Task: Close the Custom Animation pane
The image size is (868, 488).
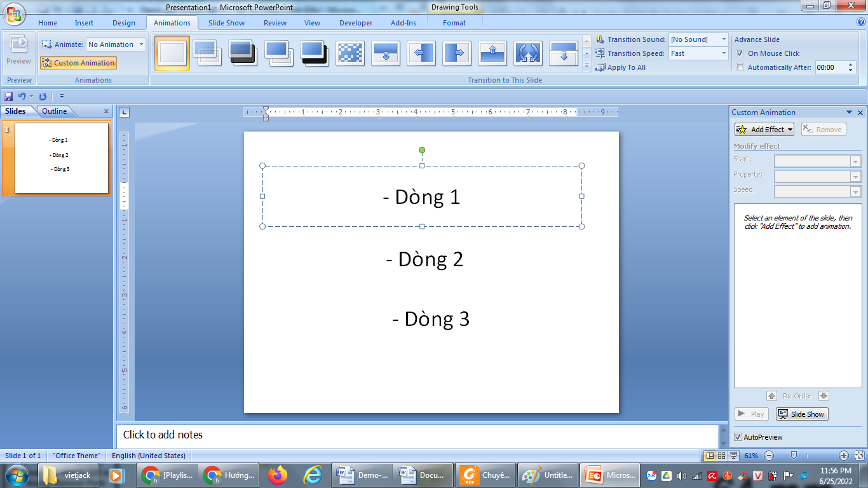Action: click(x=861, y=112)
